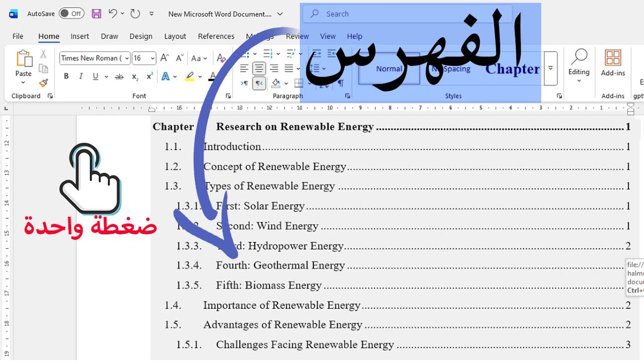Expand the Undo history dropdown arrow

coord(123,14)
